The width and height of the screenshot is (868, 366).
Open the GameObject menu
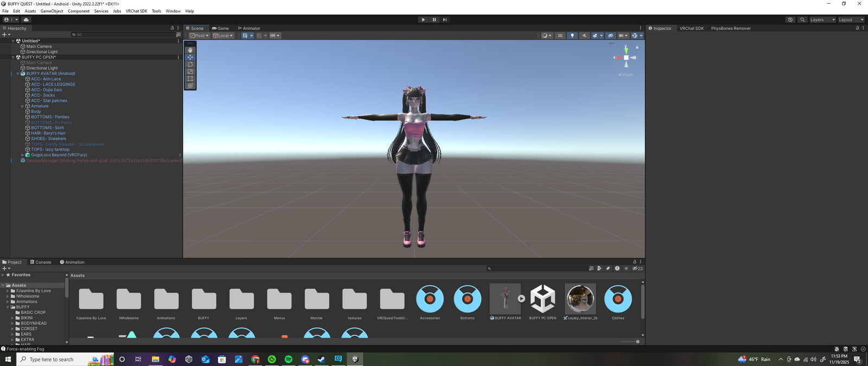coord(52,11)
